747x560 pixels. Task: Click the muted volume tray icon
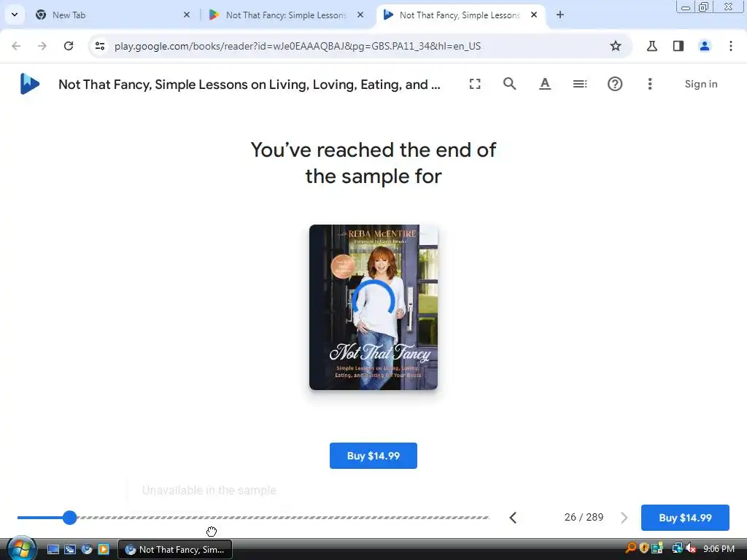pyautogui.click(x=690, y=548)
